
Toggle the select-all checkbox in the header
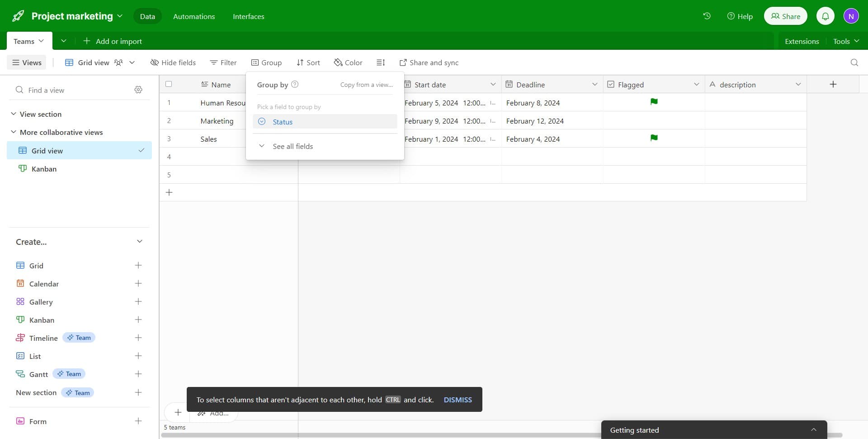click(169, 84)
